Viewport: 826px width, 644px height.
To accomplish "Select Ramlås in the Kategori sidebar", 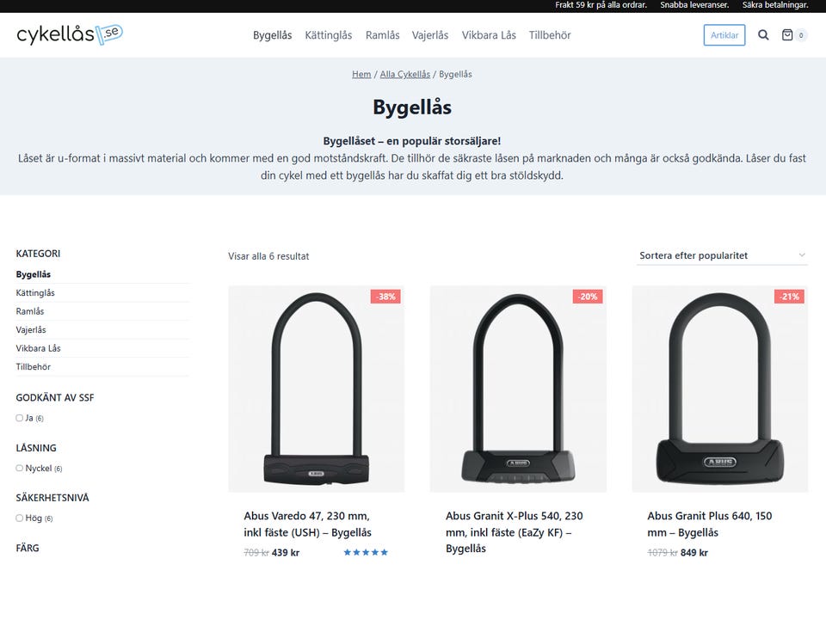I will (x=30, y=311).
